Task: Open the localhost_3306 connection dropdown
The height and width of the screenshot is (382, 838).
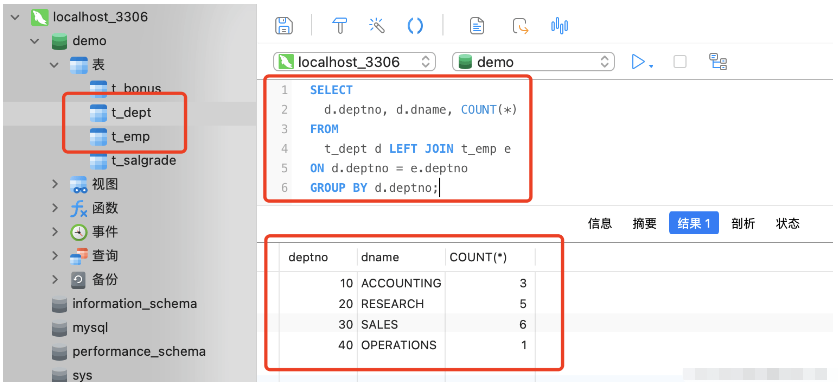Action: click(x=354, y=61)
